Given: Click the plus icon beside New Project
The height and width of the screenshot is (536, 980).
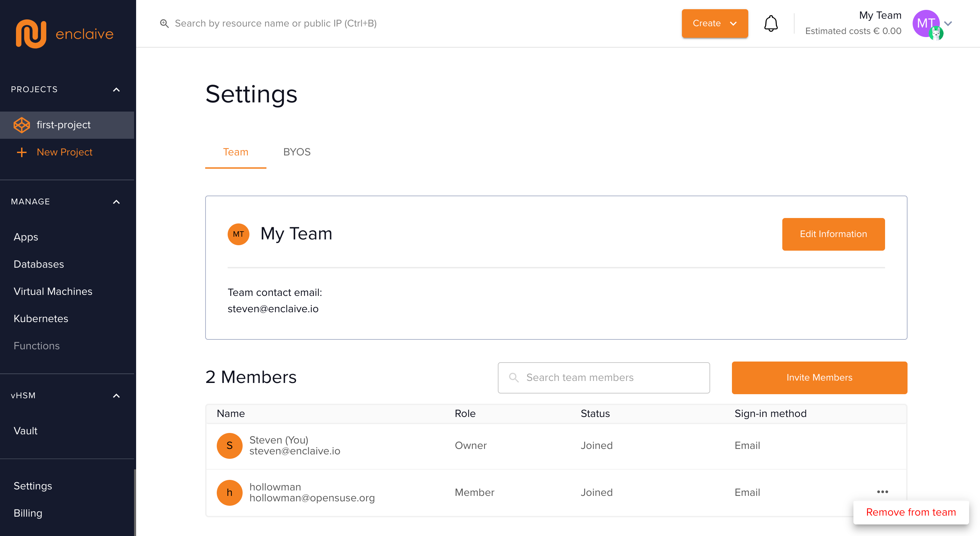Looking at the screenshot, I should (x=22, y=152).
